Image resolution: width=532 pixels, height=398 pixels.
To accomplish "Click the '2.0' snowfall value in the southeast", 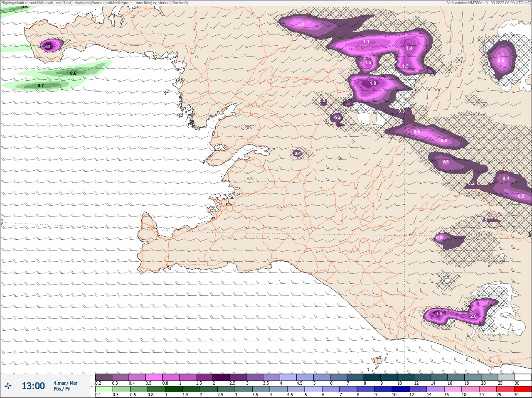I will (x=473, y=316).
